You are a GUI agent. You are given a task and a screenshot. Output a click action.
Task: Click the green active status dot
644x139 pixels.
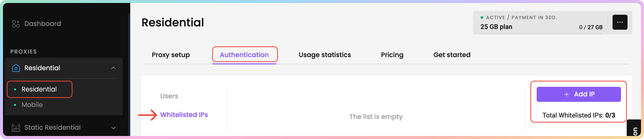[x=482, y=18]
